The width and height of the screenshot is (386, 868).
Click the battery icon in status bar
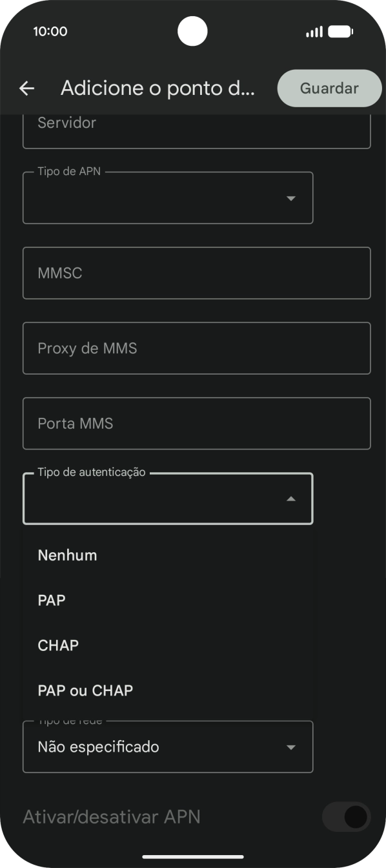pos(341,30)
